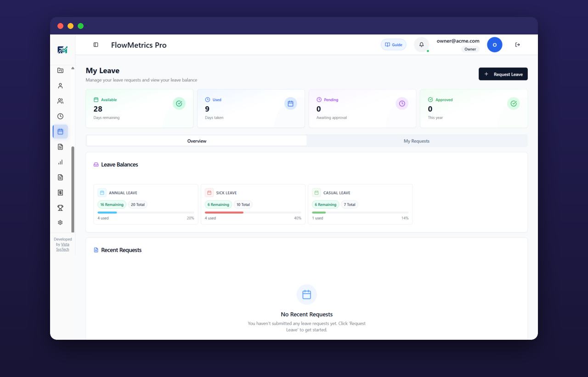
Task: Click the FlowMetrics logo in sidebar
Action: [62, 50]
